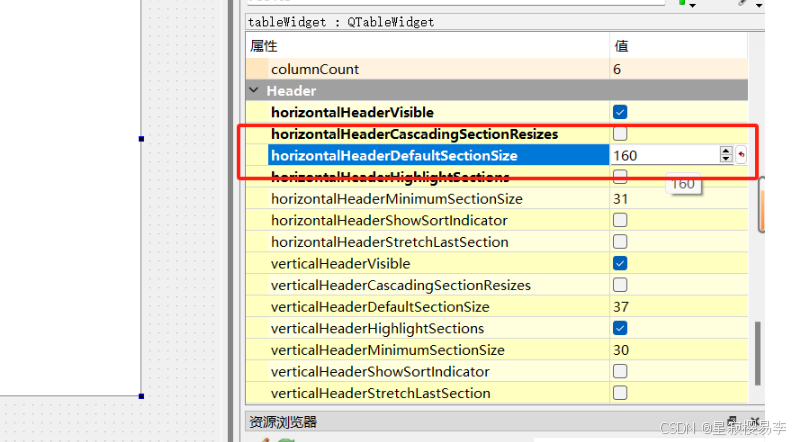794x442 pixels.
Task: Decrease horizontalHeaderDefaultSectionSize with down arrow
Action: pyautogui.click(x=726, y=159)
